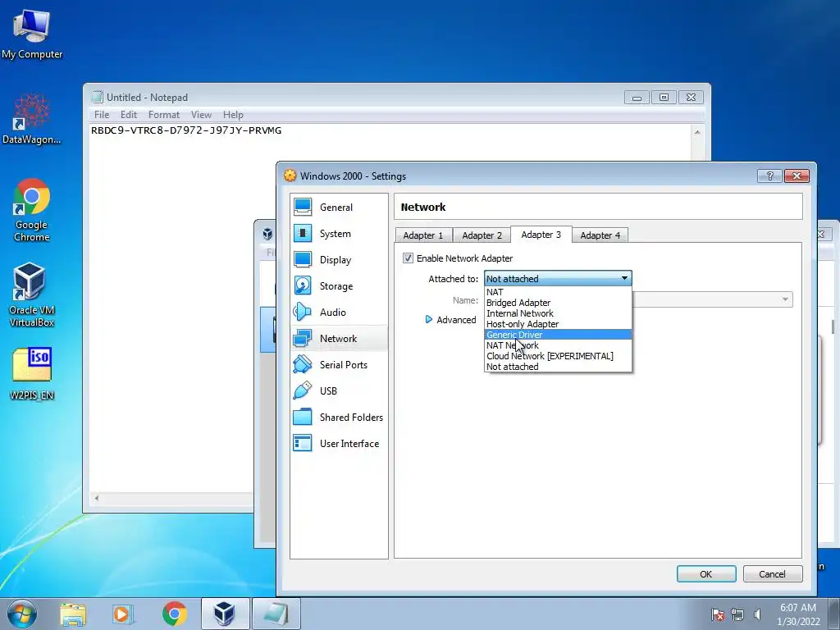Open the Storage settings category
The height and width of the screenshot is (630, 840).
pos(339,286)
